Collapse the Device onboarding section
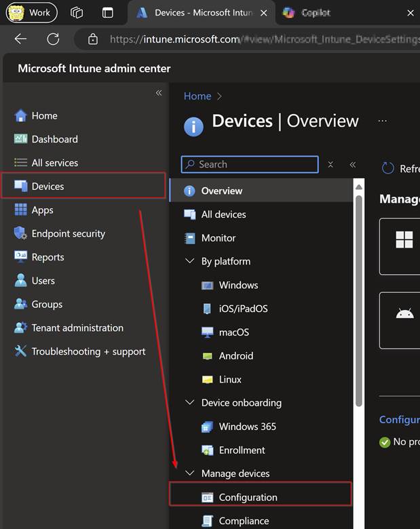420x529 pixels. [x=190, y=403]
